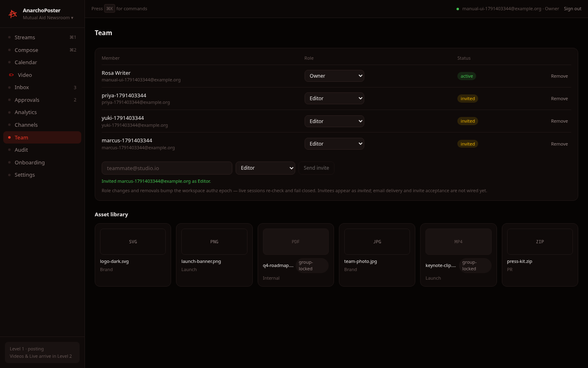
Task: Sign out of the account
Action: pos(572,9)
